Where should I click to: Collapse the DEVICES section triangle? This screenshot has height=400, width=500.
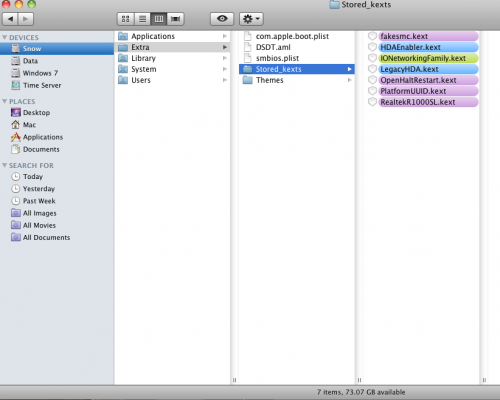point(4,37)
